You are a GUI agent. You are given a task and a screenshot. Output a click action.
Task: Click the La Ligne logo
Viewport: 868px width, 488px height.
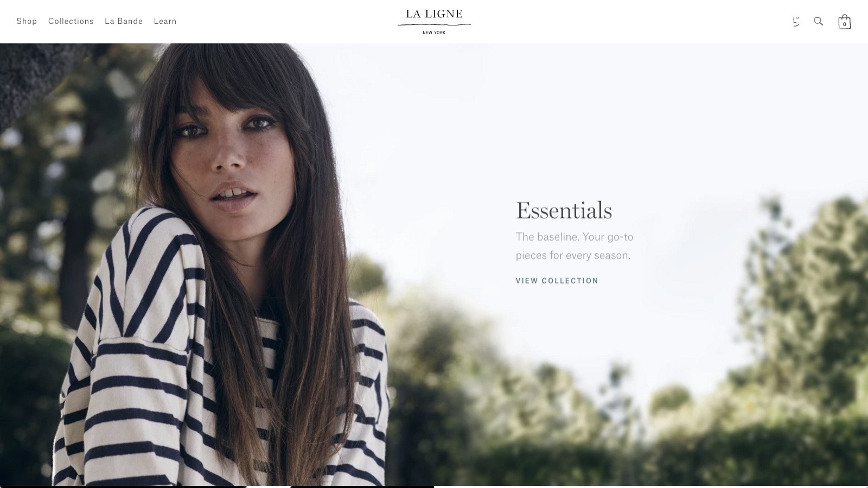[434, 21]
